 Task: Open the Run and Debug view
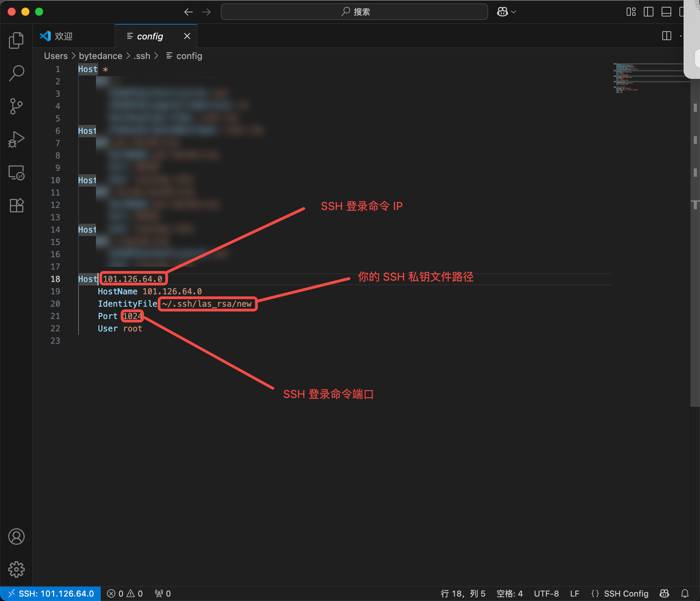(x=16, y=139)
